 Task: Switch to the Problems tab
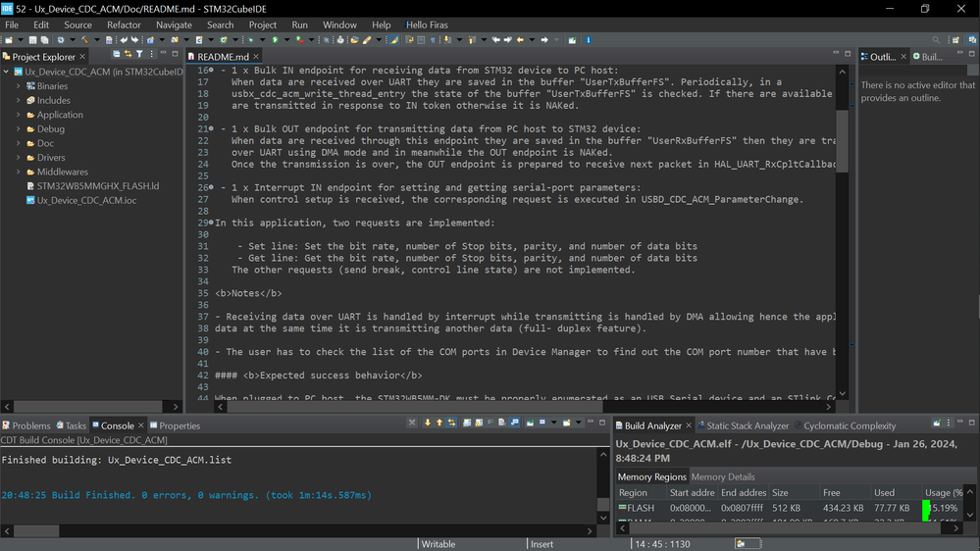(x=26, y=426)
